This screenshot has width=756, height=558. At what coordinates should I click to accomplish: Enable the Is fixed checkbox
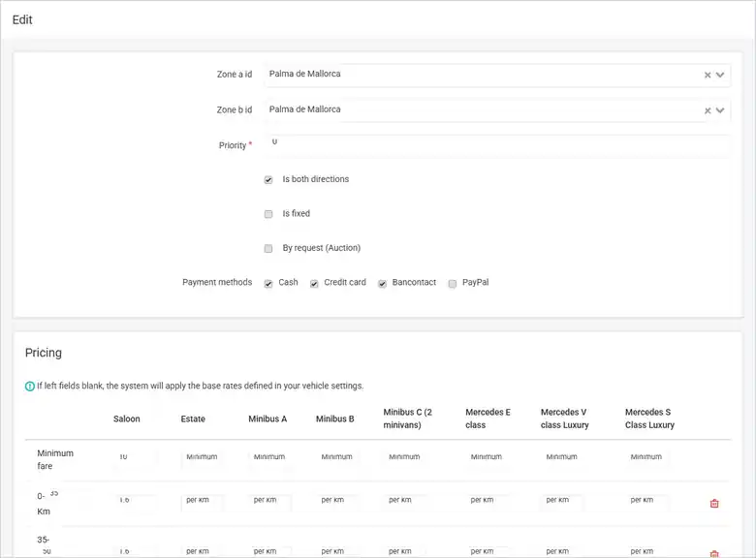(x=268, y=214)
